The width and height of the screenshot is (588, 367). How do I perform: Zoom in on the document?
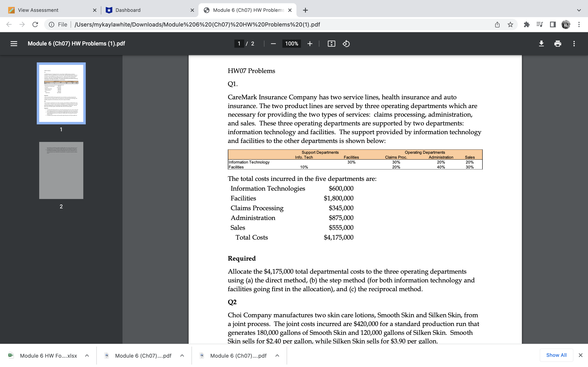[x=310, y=44]
